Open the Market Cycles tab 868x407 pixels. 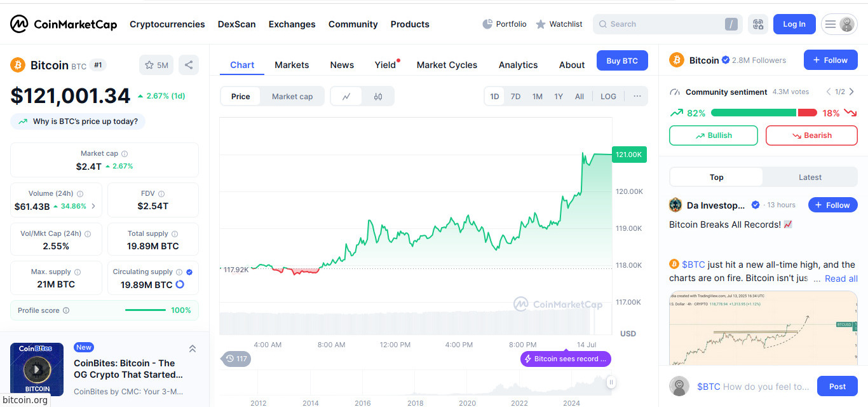(447, 65)
